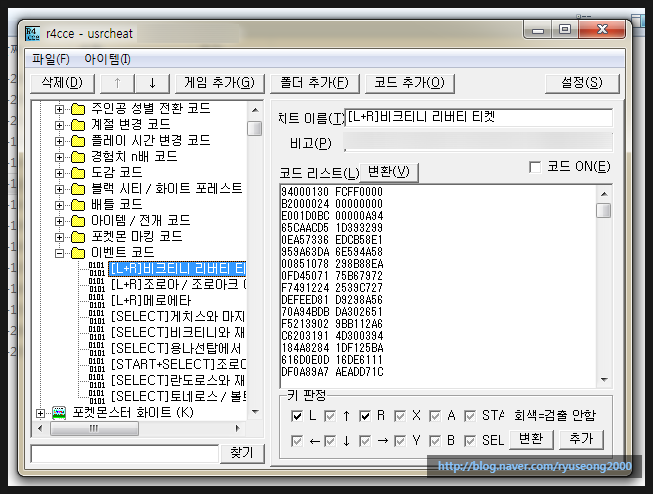Image resolution: width=653 pixels, height=494 pixels.
Task: Click code icon of [L+R]메로에타 entry
Action: point(97,301)
